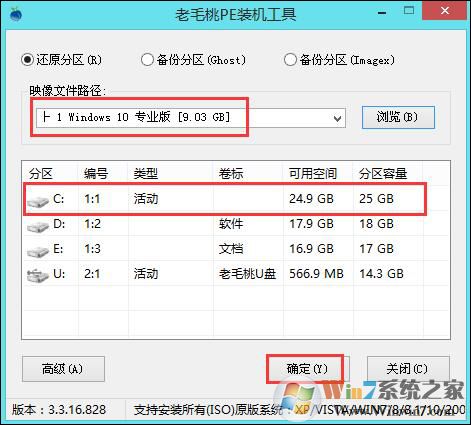Click the 老毛桃U盘 volume label
This screenshot has height=425, width=471.
247,274
